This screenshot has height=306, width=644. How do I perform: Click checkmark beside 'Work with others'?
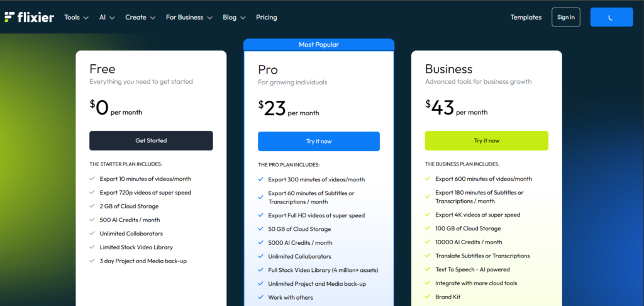(260, 297)
